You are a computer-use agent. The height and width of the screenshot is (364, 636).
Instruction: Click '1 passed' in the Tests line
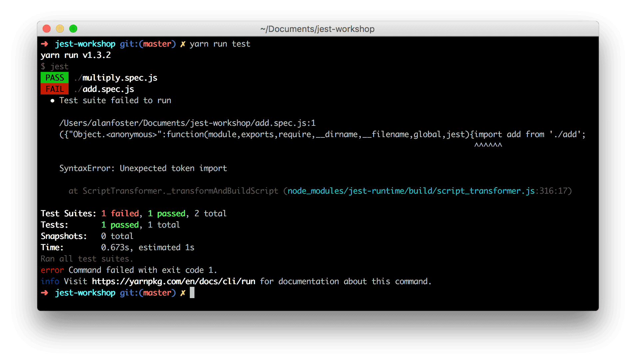coord(120,225)
